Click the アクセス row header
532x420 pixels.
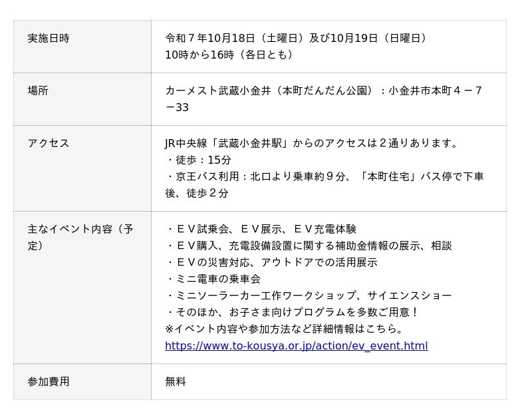pyautogui.click(x=49, y=143)
